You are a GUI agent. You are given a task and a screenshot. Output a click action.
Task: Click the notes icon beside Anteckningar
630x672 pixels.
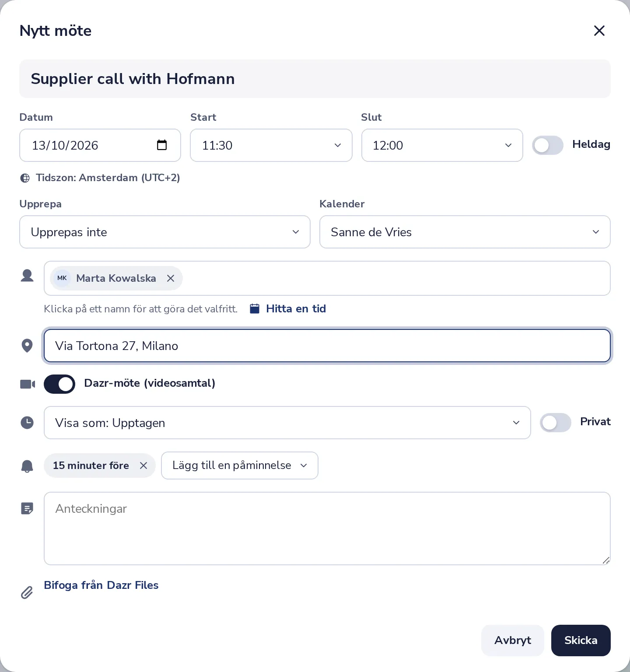(27, 508)
